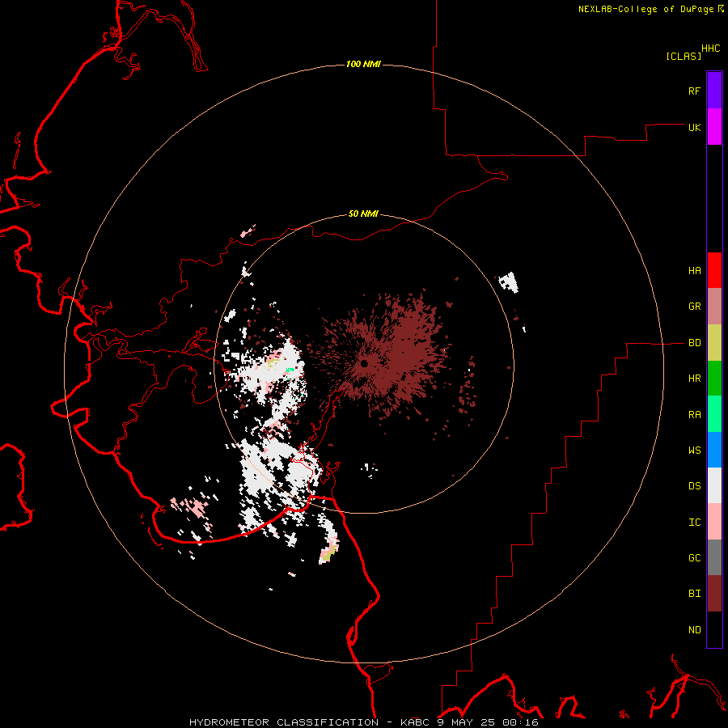Click the 00:16 timestamp text
The height and width of the screenshot is (728, 728).
pos(520,722)
